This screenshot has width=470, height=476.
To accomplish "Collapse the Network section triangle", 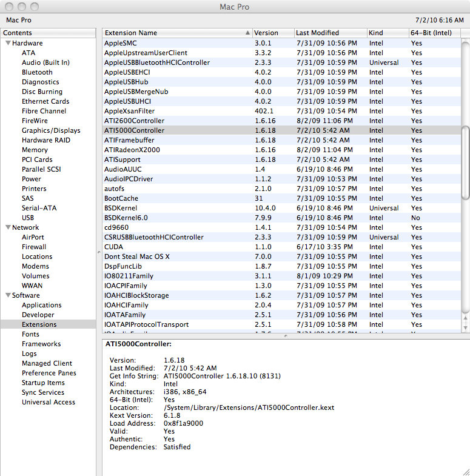I will (8, 227).
